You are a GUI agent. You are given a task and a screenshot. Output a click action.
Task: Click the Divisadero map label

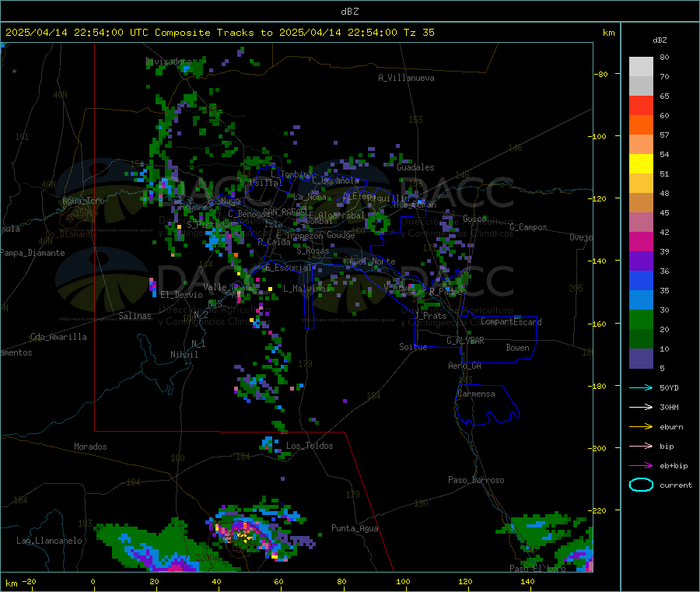point(168,61)
